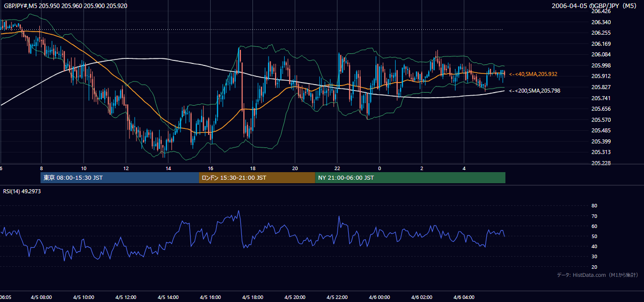Click the RSI 40 level label
This screenshot has width=644, height=302.
(594, 246)
